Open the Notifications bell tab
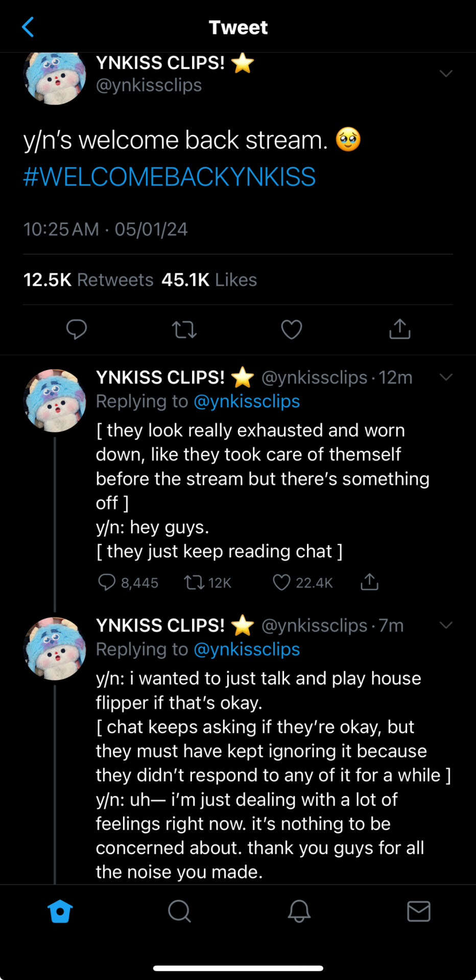Image resolution: width=476 pixels, height=980 pixels. click(x=299, y=911)
